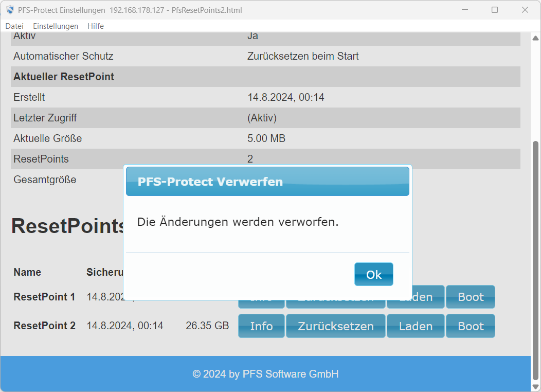This screenshot has width=541, height=392.
Task: Click the vertical scrollbar thumb
Action: (x=535, y=257)
